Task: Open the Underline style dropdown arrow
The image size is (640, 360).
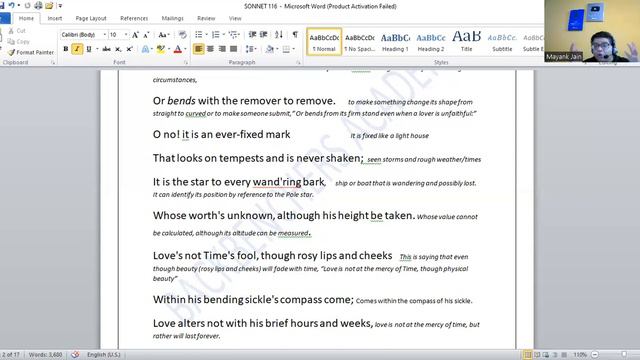Action: coord(97,49)
